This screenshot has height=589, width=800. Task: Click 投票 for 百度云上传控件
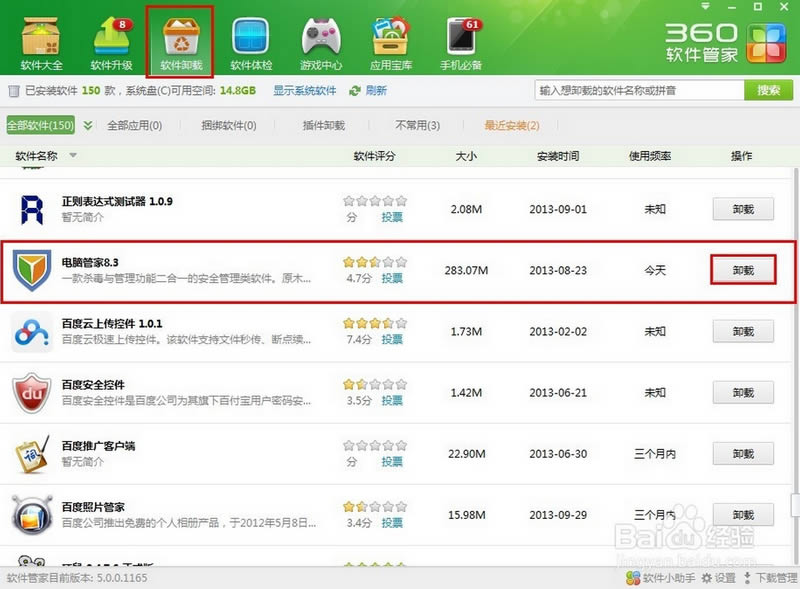392,339
